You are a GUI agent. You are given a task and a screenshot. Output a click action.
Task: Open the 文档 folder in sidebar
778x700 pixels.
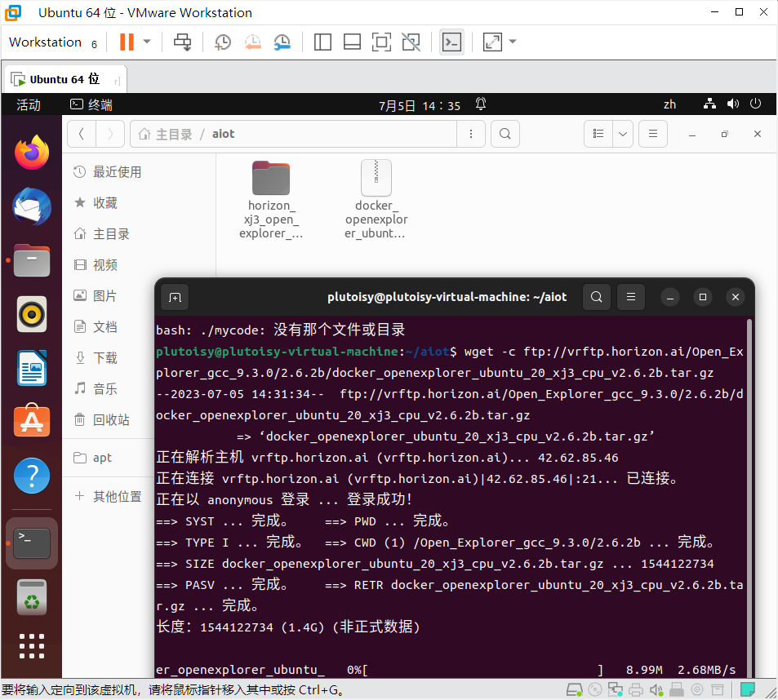click(x=108, y=326)
